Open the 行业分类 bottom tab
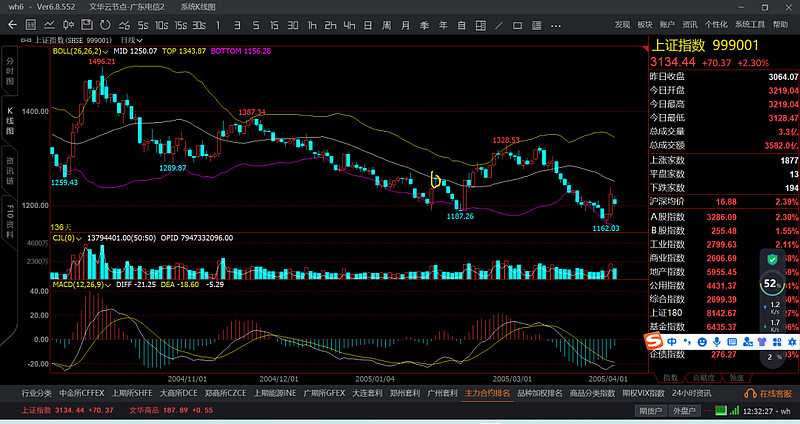Viewport: 800px width, 424px height. (x=37, y=393)
